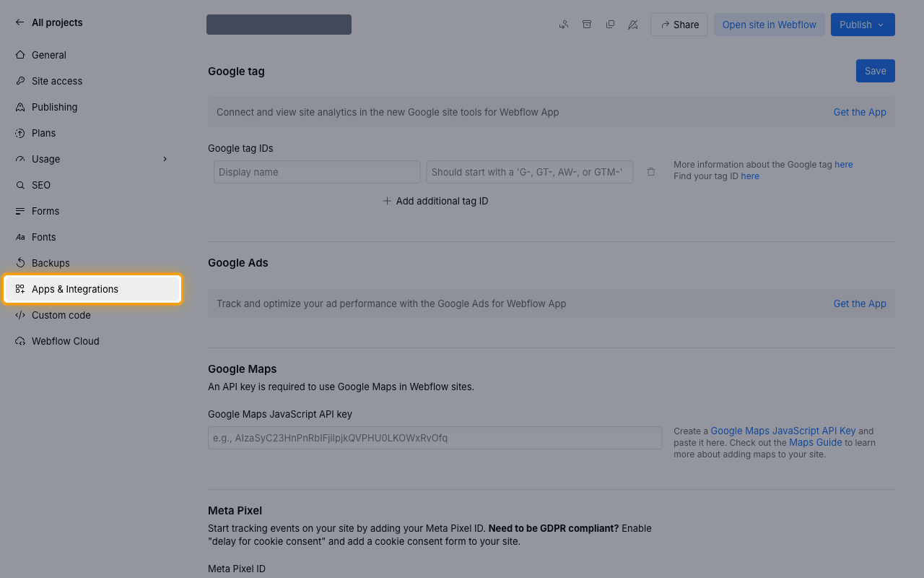Click the duplicate site icon

(x=610, y=25)
